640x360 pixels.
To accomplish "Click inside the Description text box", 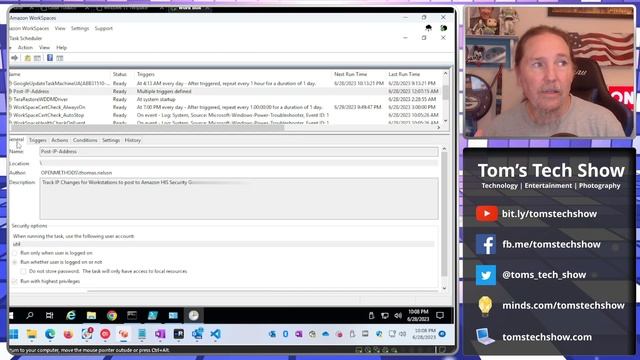I will pos(239,199).
